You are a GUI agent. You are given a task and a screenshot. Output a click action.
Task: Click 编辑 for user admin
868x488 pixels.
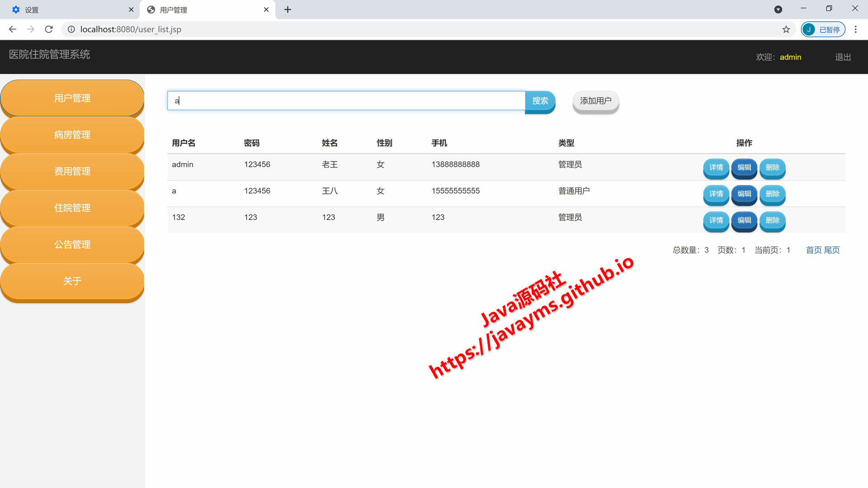pos(744,168)
